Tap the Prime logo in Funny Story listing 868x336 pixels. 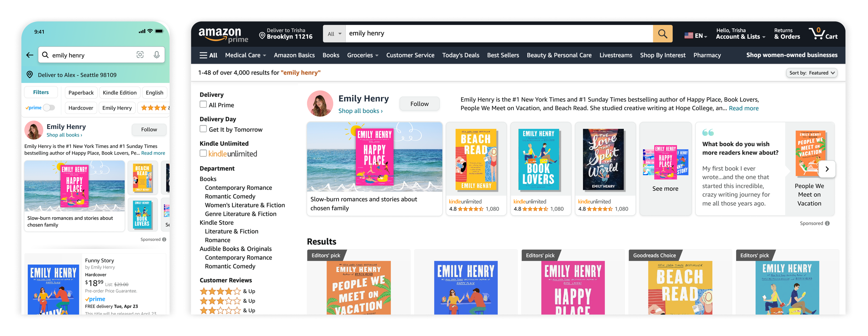95,299
